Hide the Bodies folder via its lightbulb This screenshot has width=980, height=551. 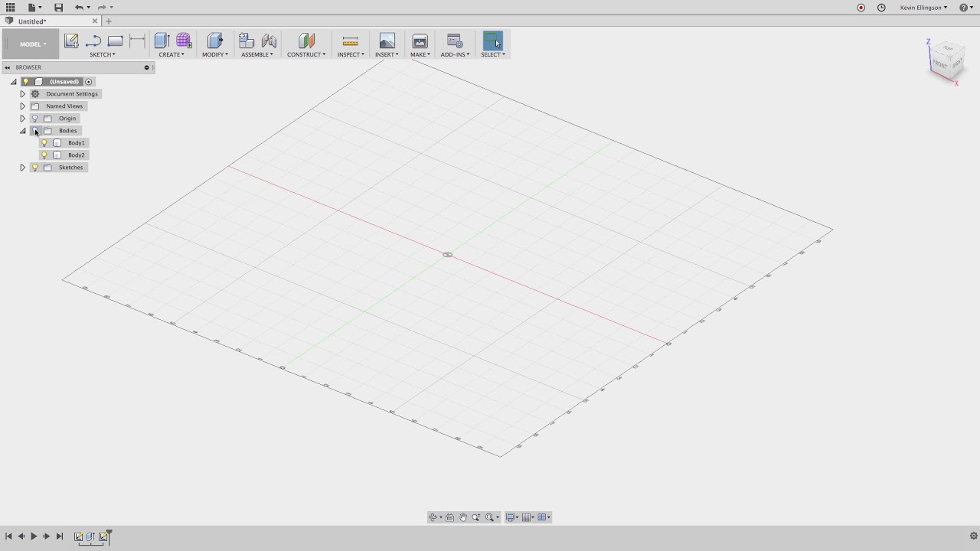click(34, 131)
